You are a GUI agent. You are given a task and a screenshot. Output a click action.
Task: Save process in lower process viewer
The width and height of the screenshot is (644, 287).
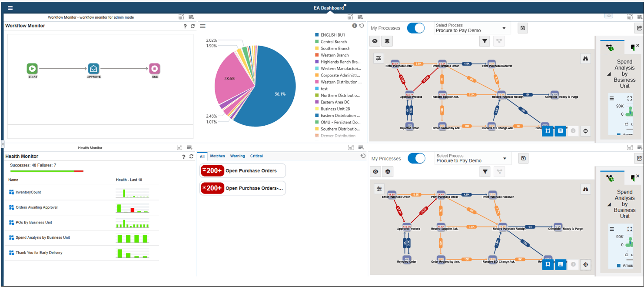coord(524,159)
